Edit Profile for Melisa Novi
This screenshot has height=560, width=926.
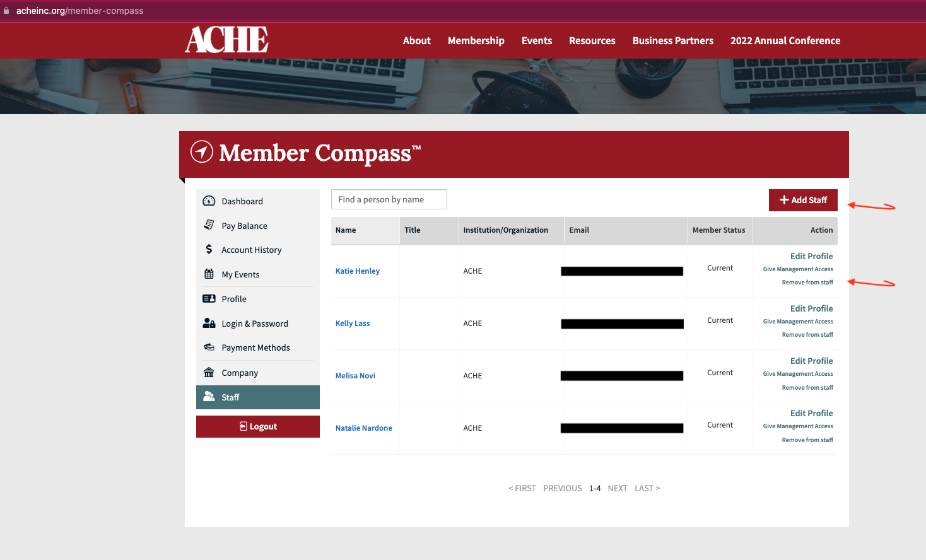tap(811, 361)
